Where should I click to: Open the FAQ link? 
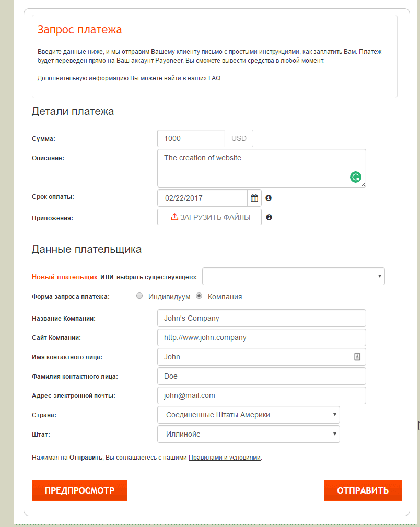(x=214, y=78)
